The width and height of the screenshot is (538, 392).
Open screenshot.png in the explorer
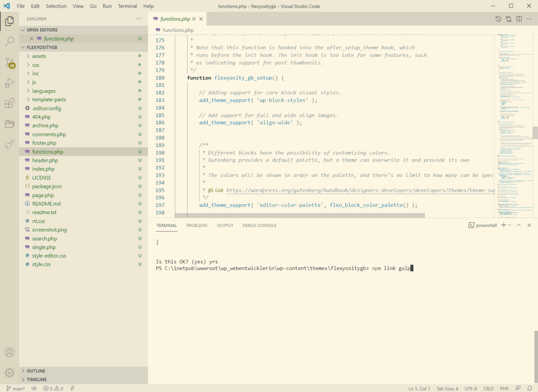click(83, 230)
